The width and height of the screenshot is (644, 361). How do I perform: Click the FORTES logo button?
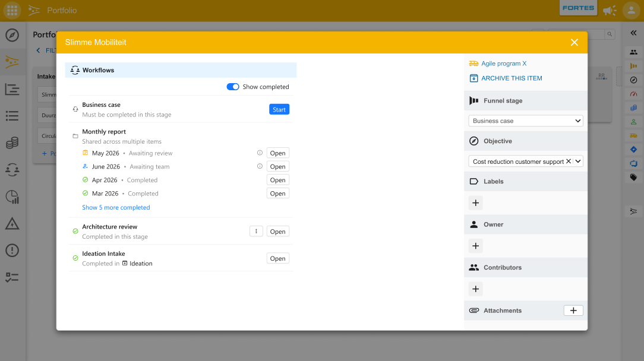578,8
